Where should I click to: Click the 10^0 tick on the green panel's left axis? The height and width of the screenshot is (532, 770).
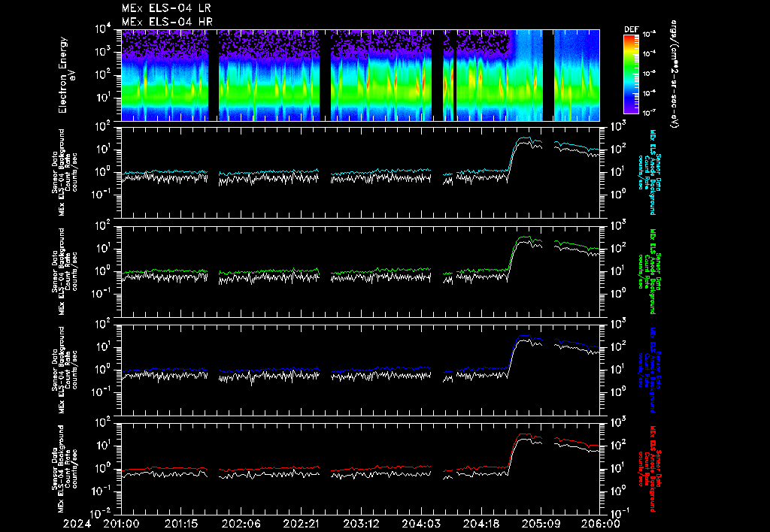pos(103,271)
